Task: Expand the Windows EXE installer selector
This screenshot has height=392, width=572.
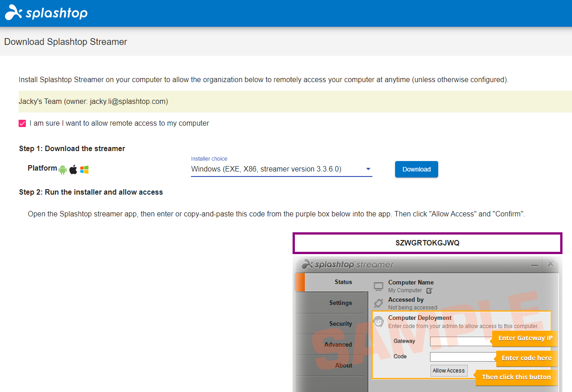Action: pos(281,168)
